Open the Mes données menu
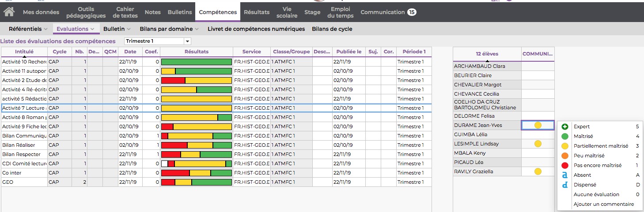 pyautogui.click(x=42, y=12)
